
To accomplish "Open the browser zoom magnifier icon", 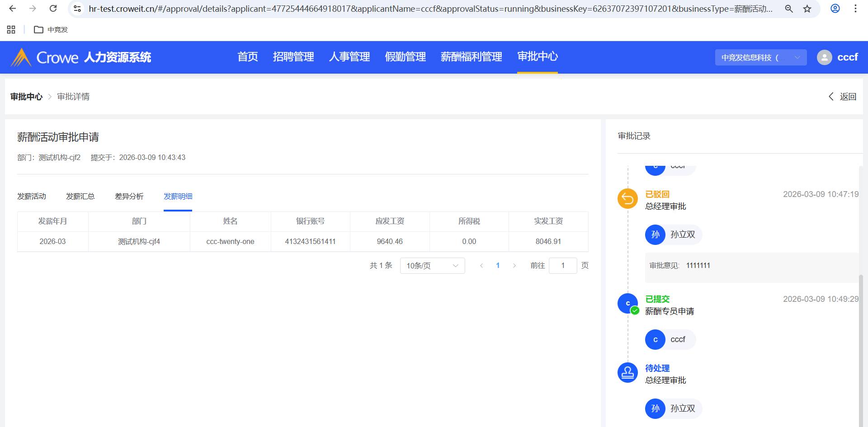I will click(x=789, y=9).
